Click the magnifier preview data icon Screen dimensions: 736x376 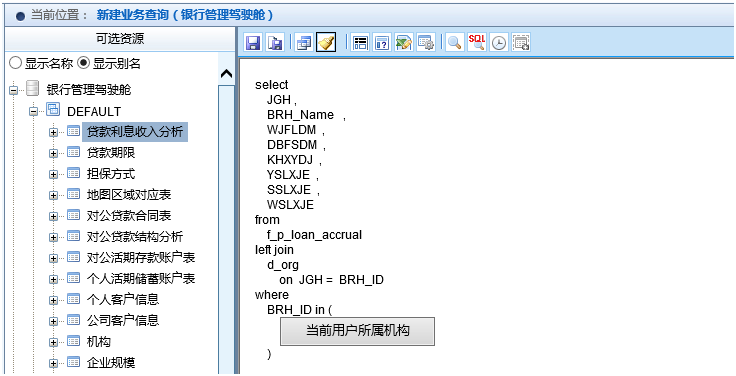click(454, 43)
